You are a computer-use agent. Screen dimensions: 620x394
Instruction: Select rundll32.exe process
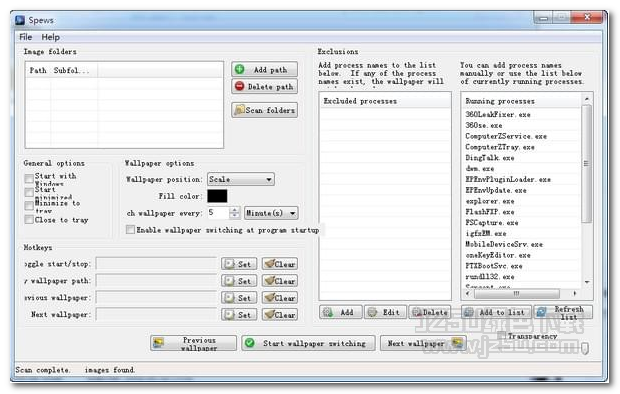pos(490,277)
